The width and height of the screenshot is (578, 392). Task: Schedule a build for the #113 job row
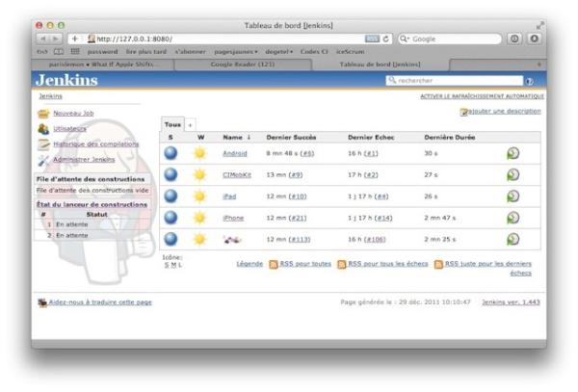[513, 240]
